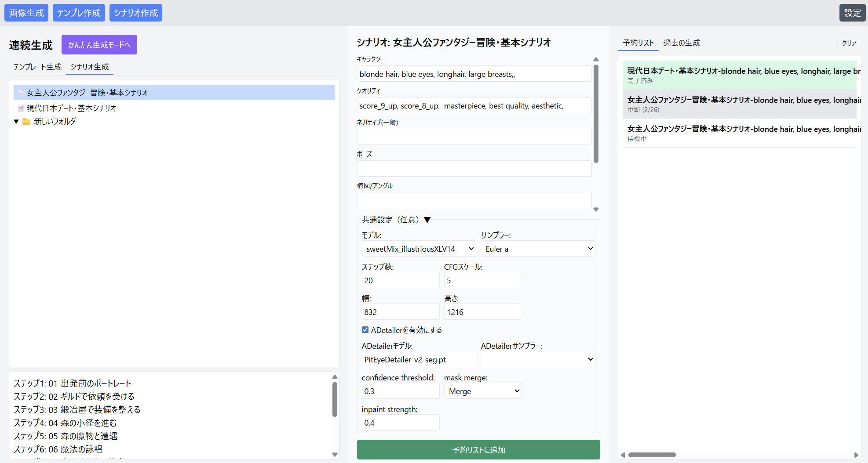Click the file icon beside 女主人公ファンタジー冒険・基本シナリオ

pyautogui.click(x=21, y=93)
